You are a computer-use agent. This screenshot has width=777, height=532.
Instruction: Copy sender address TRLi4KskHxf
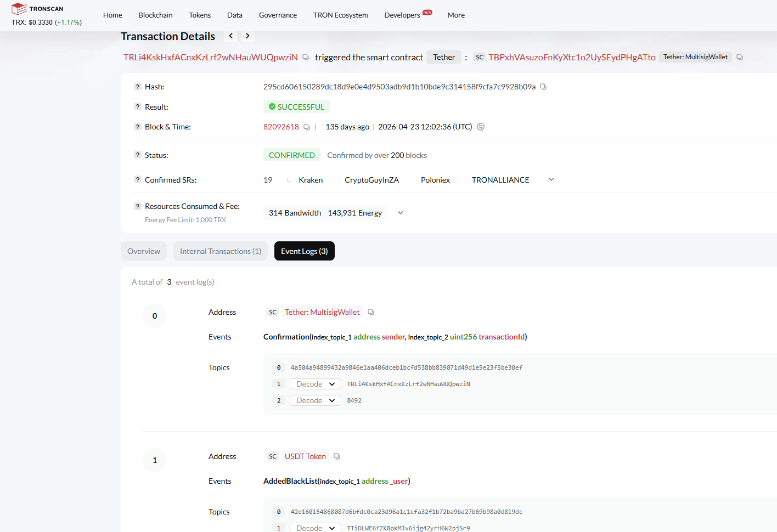coord(306,57)
